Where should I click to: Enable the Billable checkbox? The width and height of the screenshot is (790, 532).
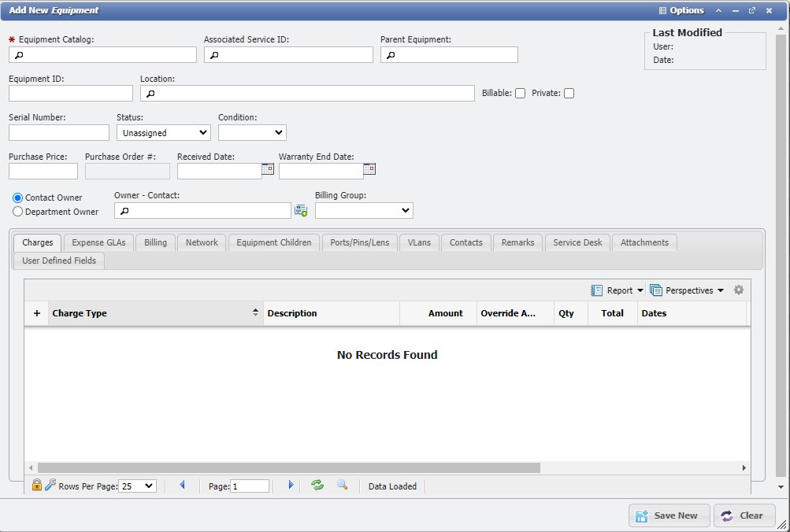click(520, 94)
